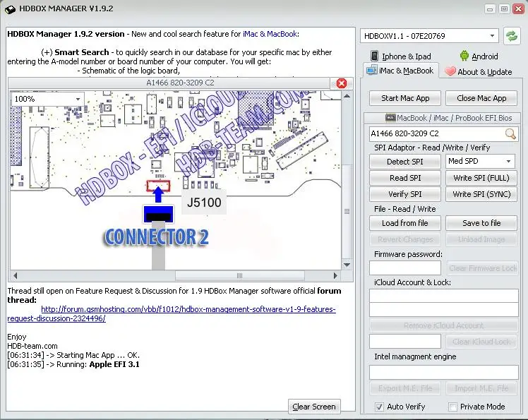The height and width of the screenshot is (420, 528).
Task: Click the HDBOX Manager title bar icon
Action: pyautogui.click(x=10, y=9)
